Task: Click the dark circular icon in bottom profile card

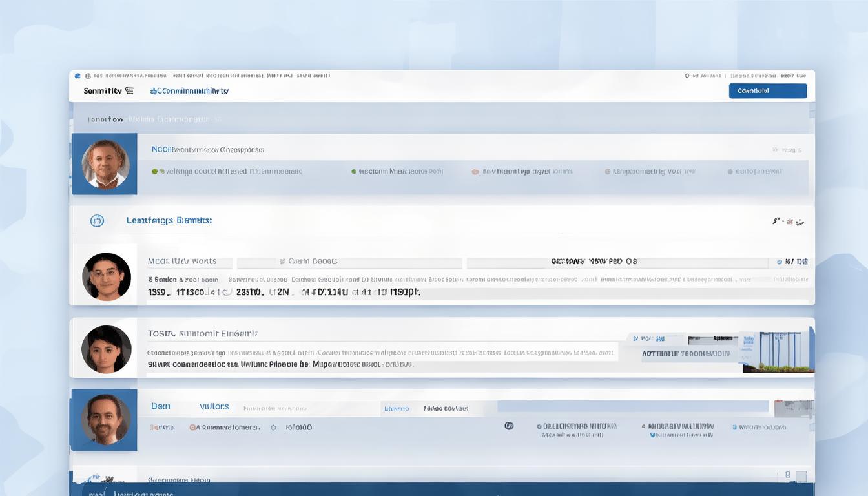Action: coord(509,426)
